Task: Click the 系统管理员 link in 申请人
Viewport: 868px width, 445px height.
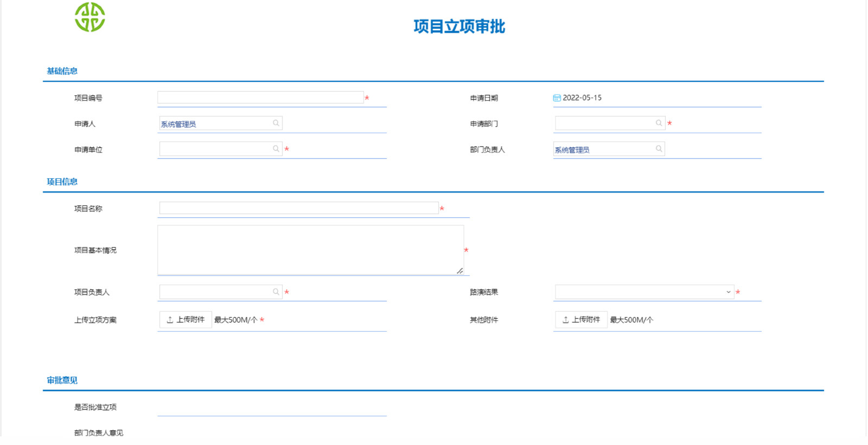Action: click(x=178, y=124)
